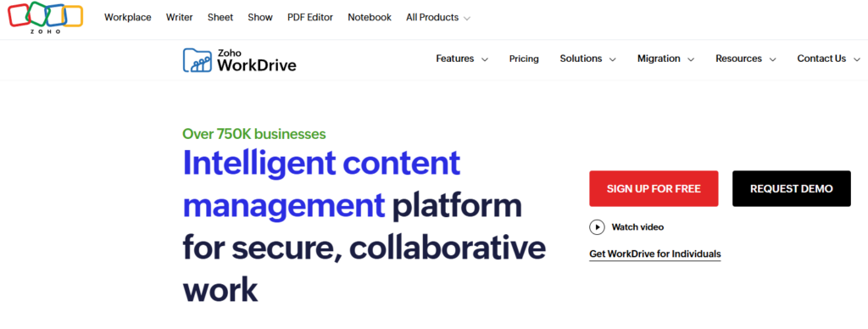868x329 pixels.
Task: Expand the Features menu
Action: click(462, 59)
